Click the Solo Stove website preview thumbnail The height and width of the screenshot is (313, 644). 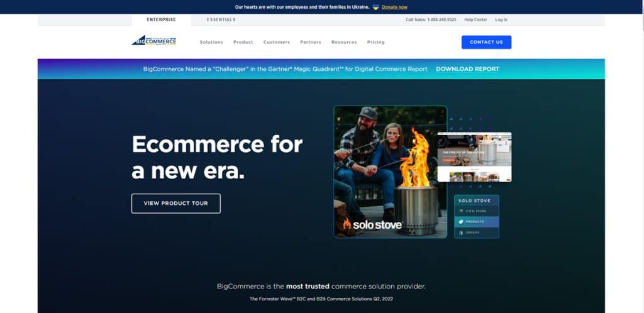click(x=474, y=156)
